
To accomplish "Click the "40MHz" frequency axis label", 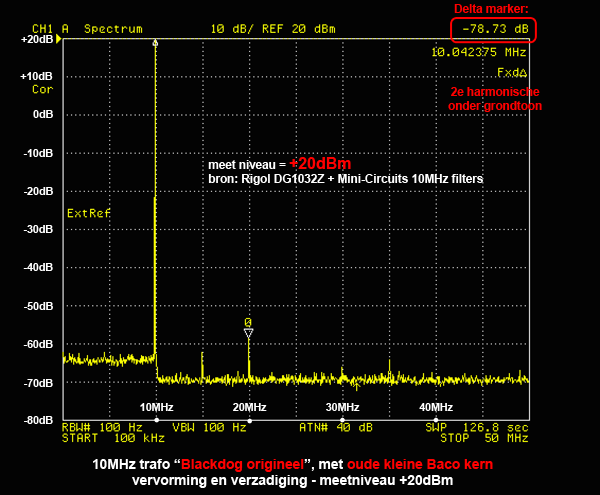I will coord(436,407).
